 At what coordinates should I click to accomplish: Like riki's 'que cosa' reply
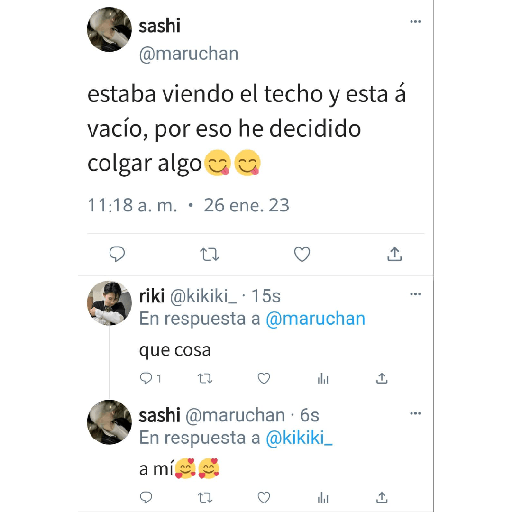pos(264,379)
